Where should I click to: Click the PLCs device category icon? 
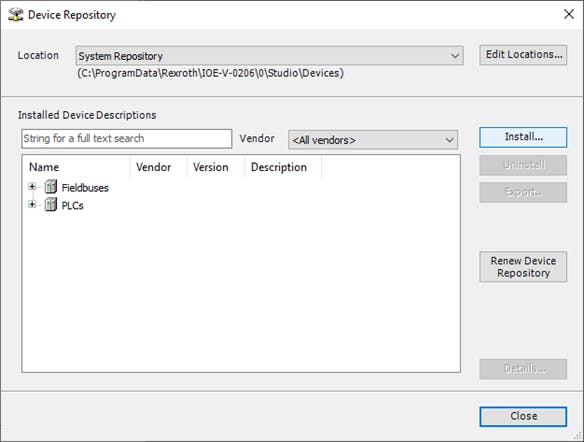tap(51, 204)
